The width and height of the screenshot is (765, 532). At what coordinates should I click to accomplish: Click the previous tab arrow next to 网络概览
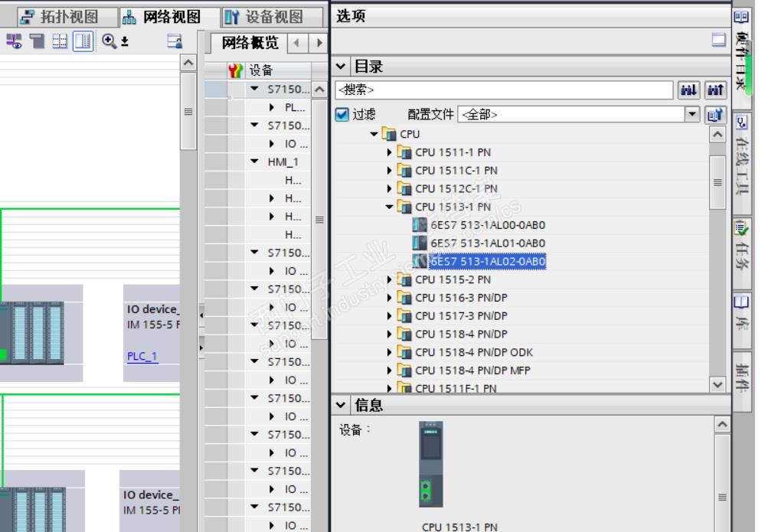(x=296, y=43)
